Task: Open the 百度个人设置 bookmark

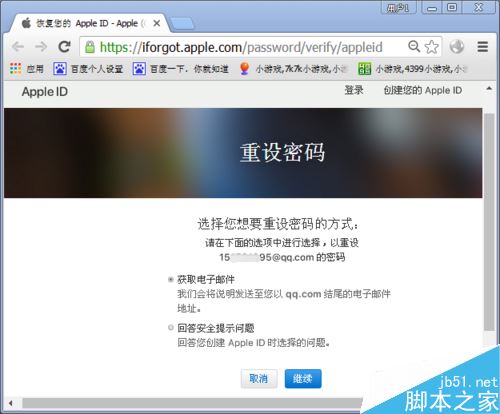Action: point(88,69)
